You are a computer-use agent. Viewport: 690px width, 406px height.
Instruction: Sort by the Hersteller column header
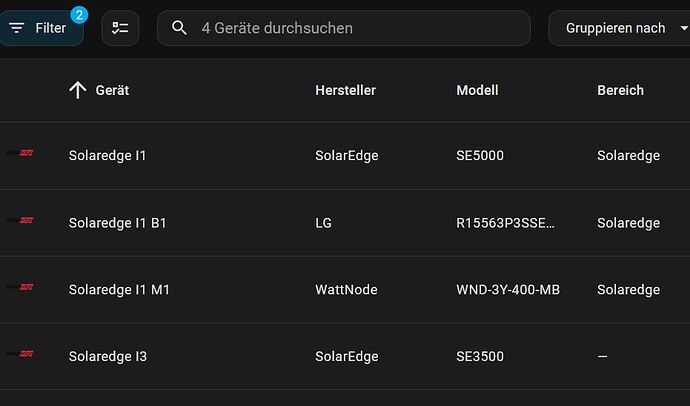345,90
